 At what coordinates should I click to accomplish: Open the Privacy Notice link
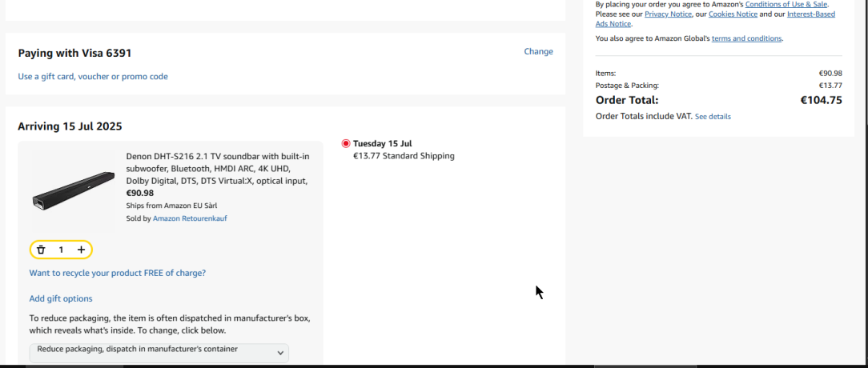point(668,14)
